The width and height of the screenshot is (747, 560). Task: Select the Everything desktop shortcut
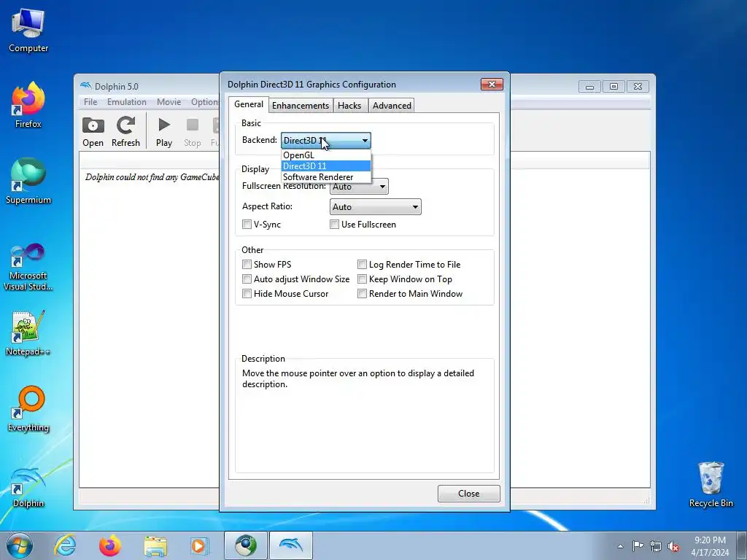tap(28, 409)
